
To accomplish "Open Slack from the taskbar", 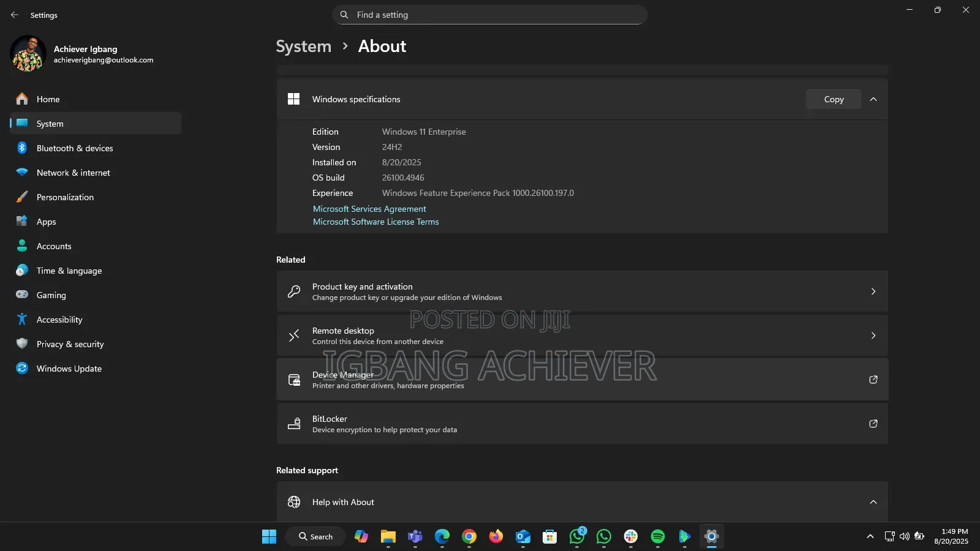I will (631, 537).
